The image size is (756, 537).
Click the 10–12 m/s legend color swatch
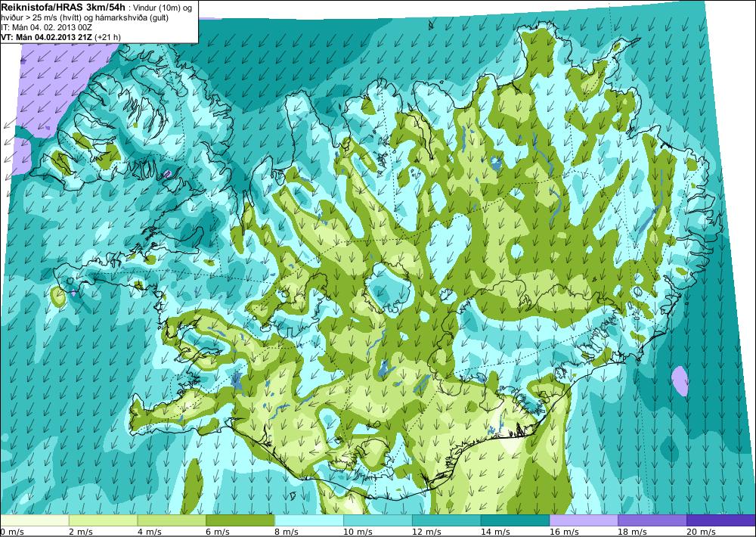point(377,520)
